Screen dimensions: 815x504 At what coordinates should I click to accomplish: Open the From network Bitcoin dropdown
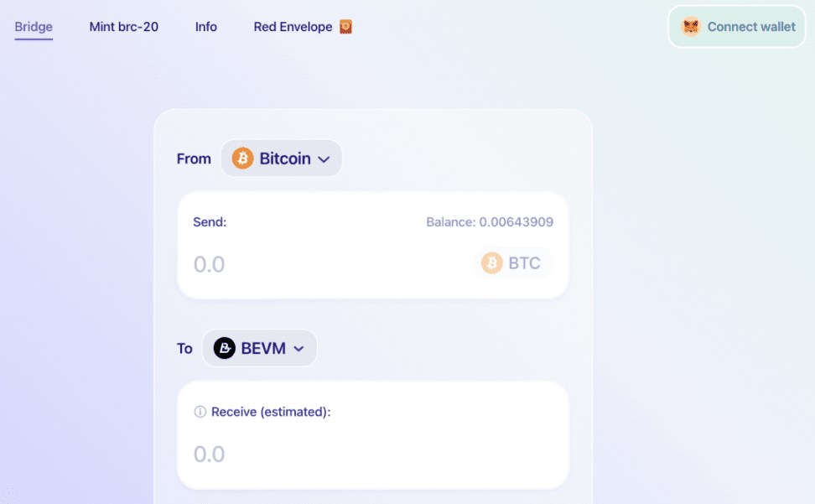point(282,158)
